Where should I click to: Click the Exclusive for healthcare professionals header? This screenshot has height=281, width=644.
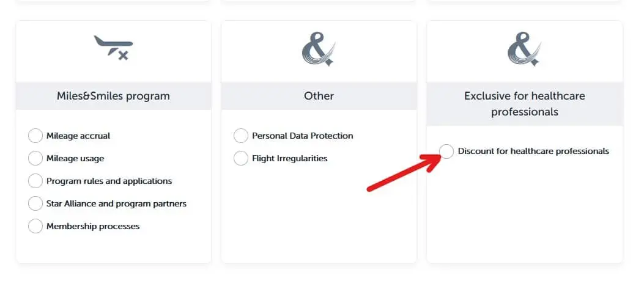524,104
